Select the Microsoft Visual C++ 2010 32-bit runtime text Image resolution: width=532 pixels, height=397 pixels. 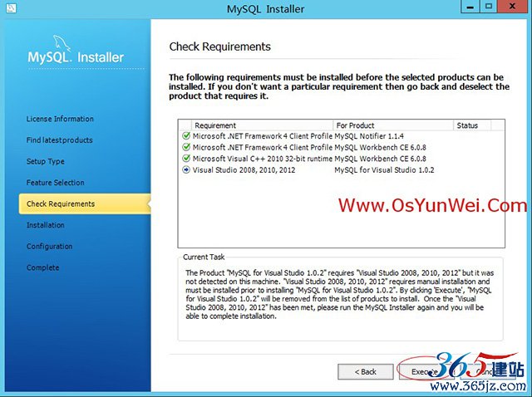[x=263, y=159]
